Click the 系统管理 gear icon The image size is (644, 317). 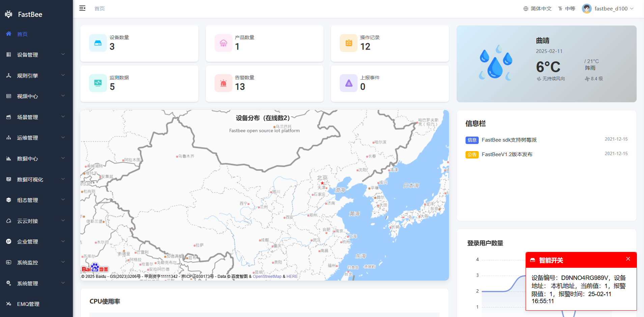click(x=9, y=283)
